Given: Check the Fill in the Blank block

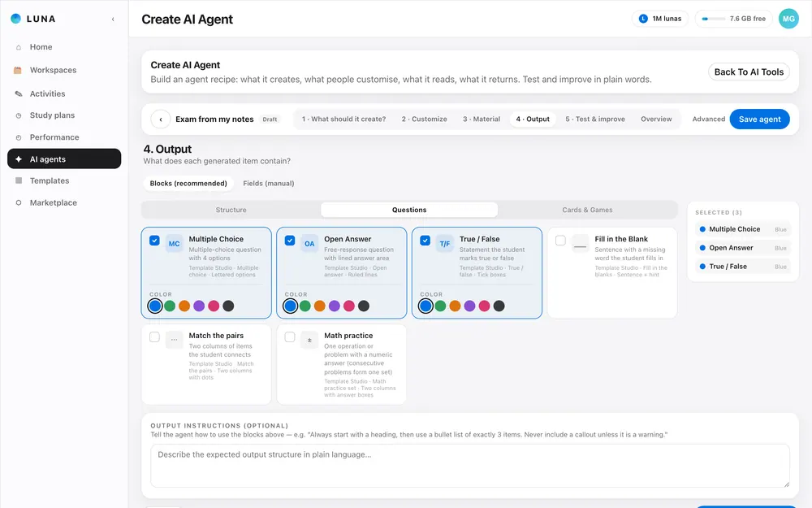Looking at the screenshot, I should tap(560, 241).
